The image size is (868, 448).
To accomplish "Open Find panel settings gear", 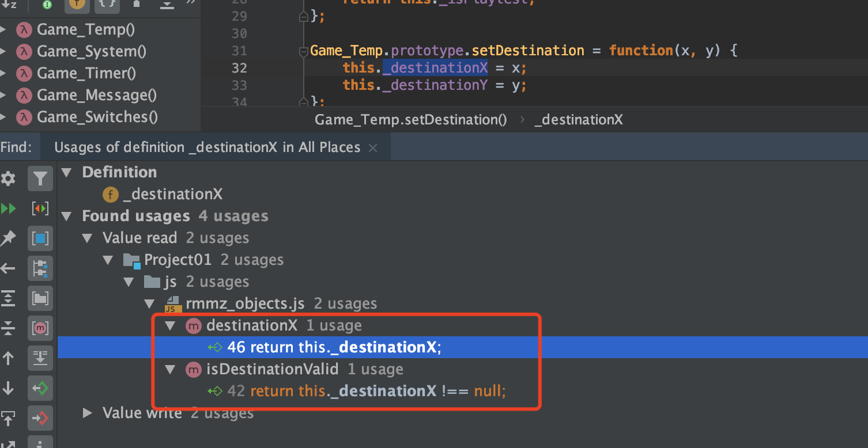I will tap(8, 179).
